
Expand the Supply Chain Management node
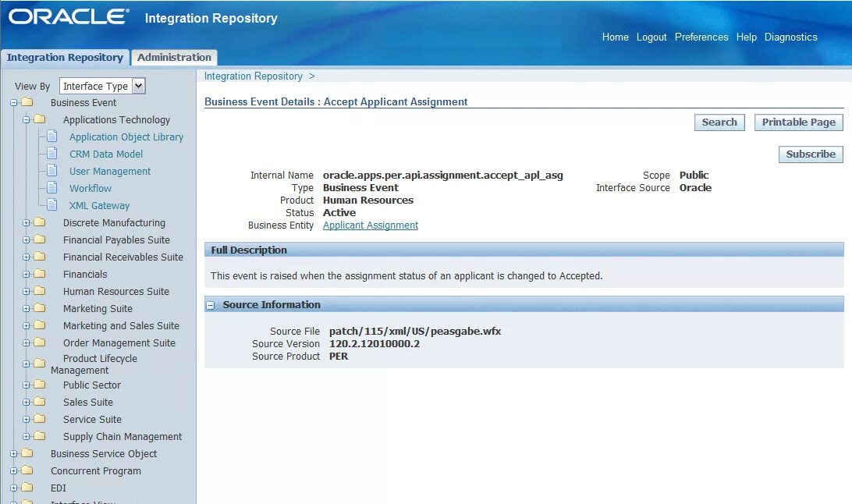pyautogui.click(x=26, y=437)
